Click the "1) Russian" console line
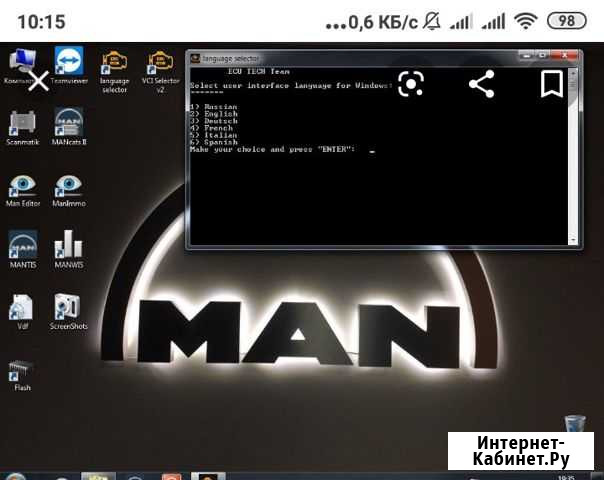 point(213,107)
